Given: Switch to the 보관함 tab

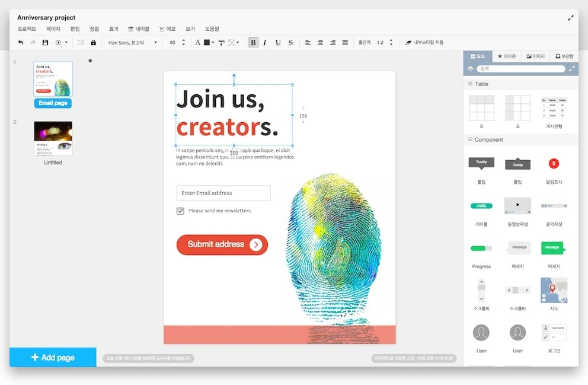Looking at the screenshot, I should point(564,56).
